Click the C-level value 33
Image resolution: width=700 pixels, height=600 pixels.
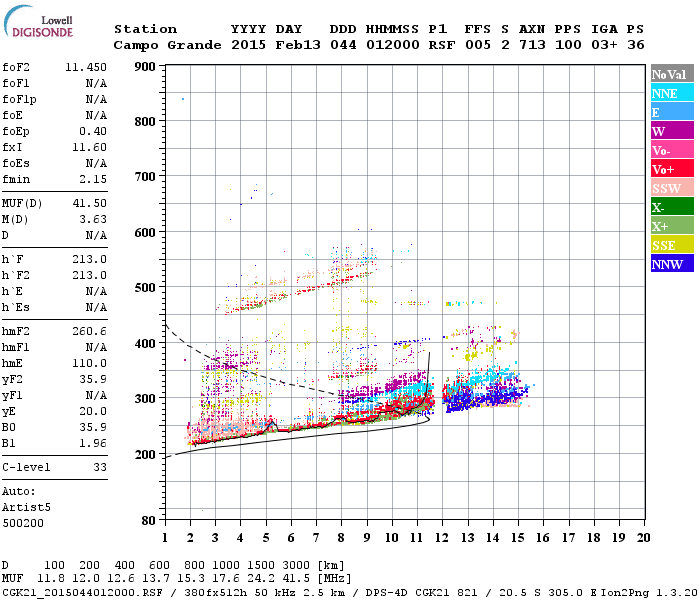click(100, 467)
